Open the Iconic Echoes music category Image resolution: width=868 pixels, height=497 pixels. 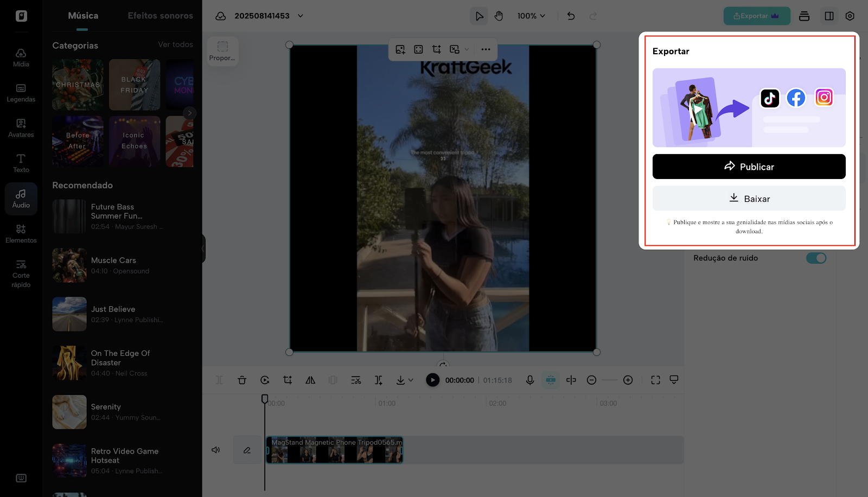pos(135,141)
